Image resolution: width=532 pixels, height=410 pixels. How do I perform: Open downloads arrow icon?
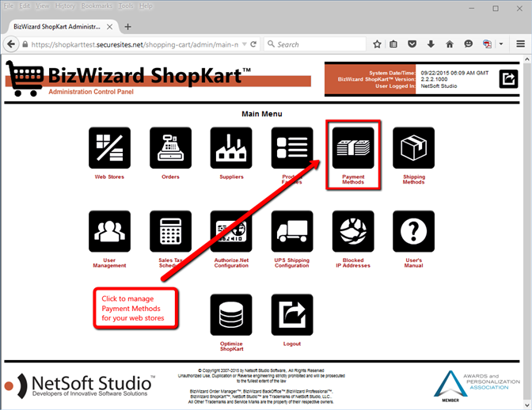tap(431, 44)
